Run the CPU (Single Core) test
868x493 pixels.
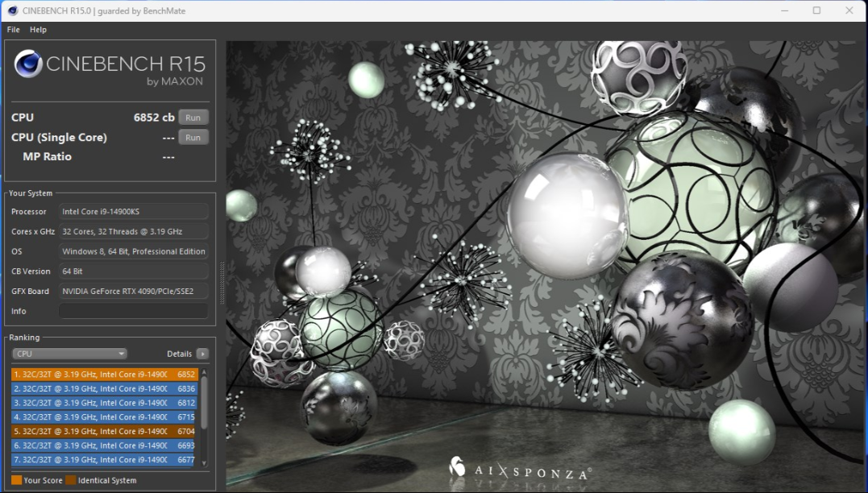(x=193, y=137)
